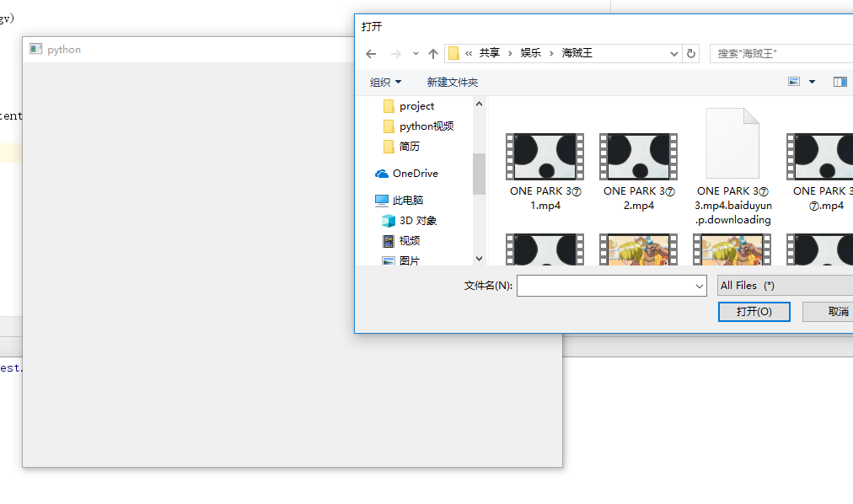Click the 打开(O) button

pos(754,312)
